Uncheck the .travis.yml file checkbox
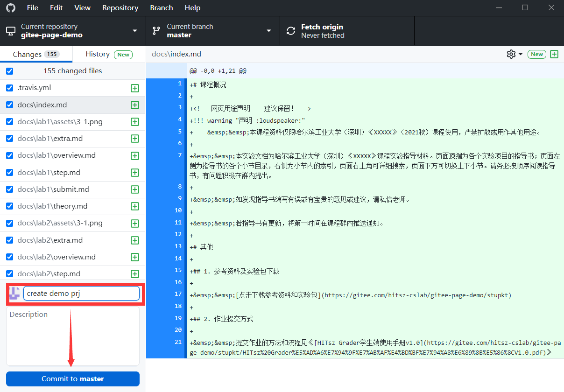The width and height of the screenshot is (564, 392). [x=10, y=88]
